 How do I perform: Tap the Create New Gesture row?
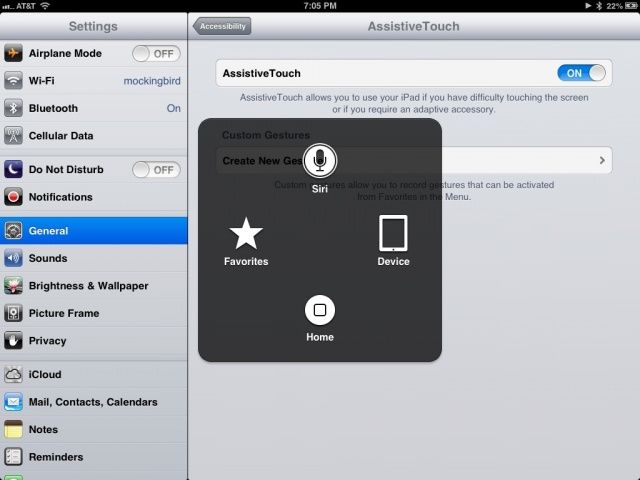pos(413,160)
